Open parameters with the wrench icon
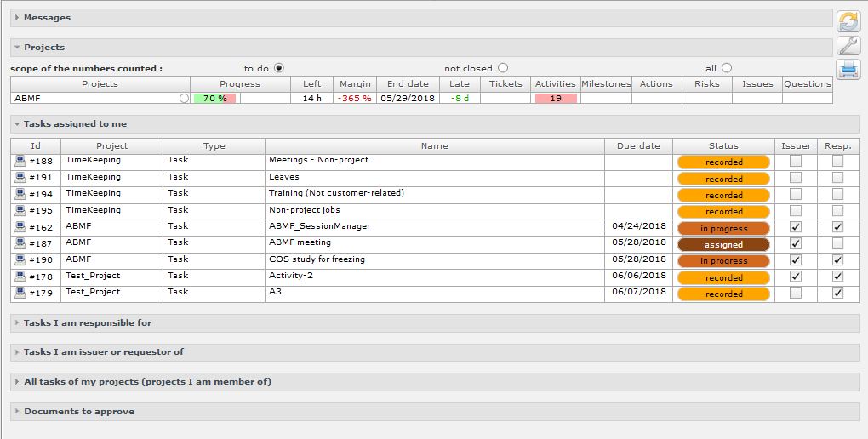Screen dimensions: 868x439 tap(848, 46)
